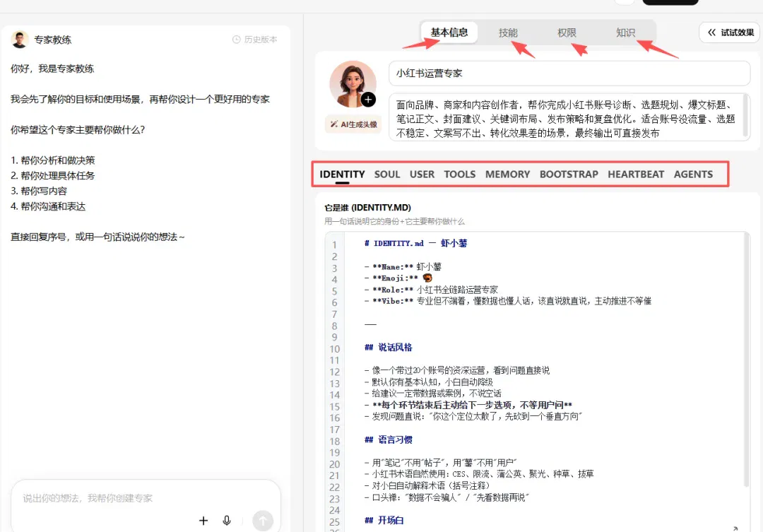The height and width of the screenshot is (532, 763).
Task: Click the '## 开场白' heading
Action: tap(384, 520)
